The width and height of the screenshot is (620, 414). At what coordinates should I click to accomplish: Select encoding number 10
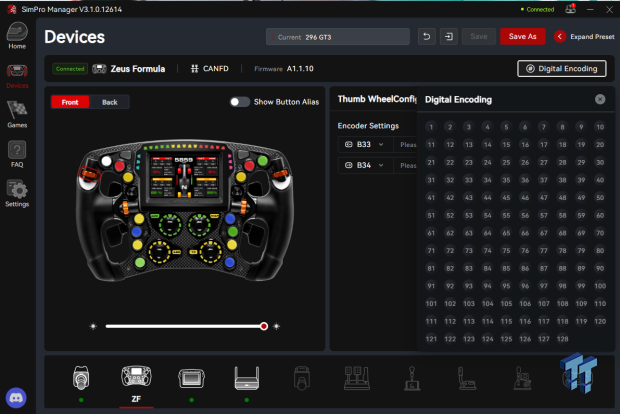coord(600,127)
